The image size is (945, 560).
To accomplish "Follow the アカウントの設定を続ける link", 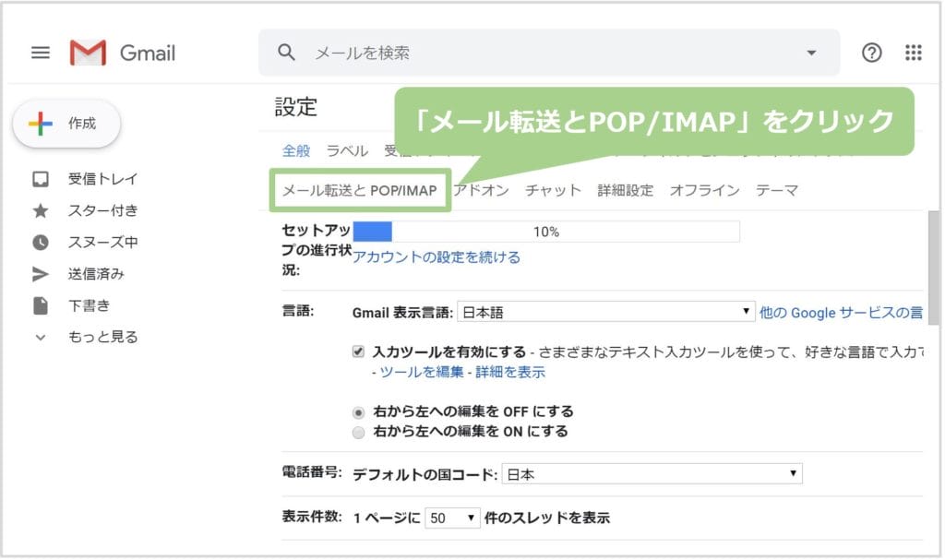I will pos(437,257).
